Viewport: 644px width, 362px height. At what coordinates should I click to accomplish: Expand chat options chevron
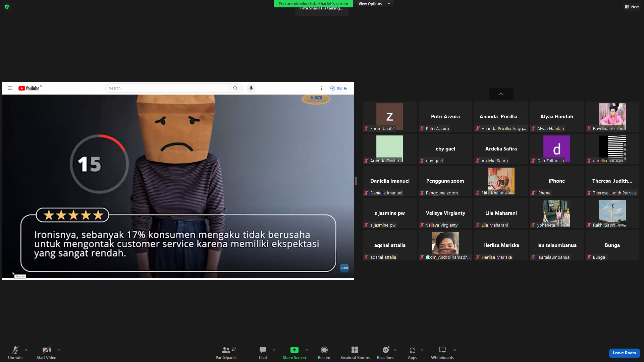coord(274,350)
